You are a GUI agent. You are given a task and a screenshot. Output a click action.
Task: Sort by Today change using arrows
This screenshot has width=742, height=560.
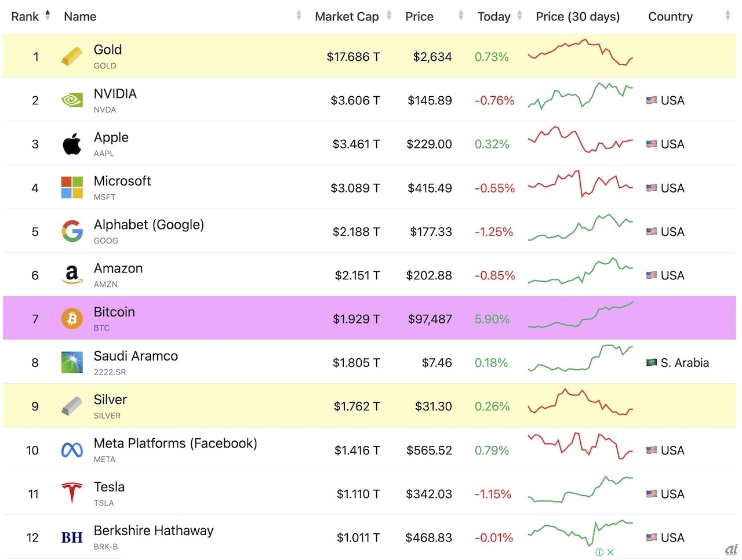(519, 16)
